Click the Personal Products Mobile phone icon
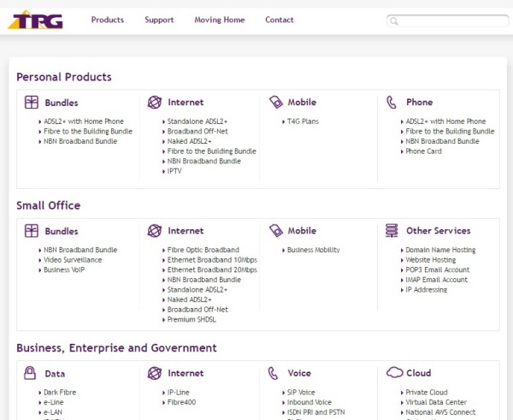 click(276, 102)
